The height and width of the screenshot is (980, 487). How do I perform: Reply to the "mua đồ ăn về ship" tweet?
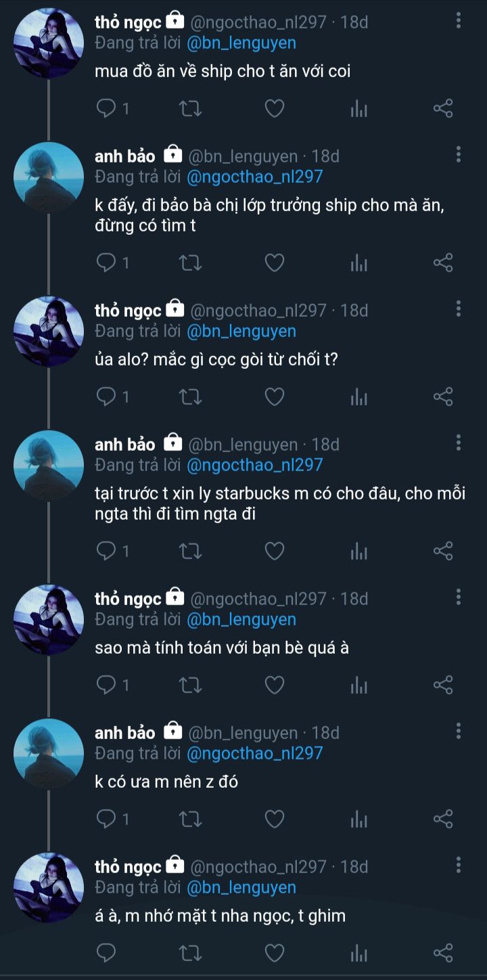click(107, 108)
